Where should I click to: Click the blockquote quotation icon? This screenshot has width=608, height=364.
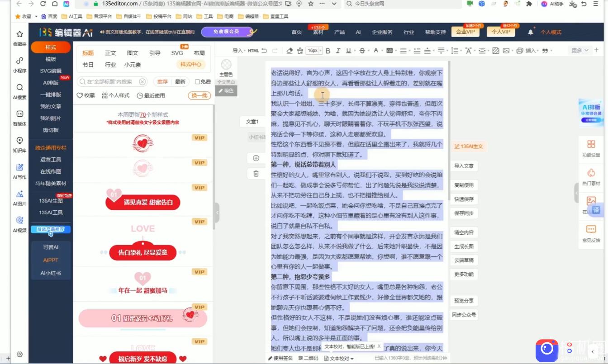click(x=544, y=51)
